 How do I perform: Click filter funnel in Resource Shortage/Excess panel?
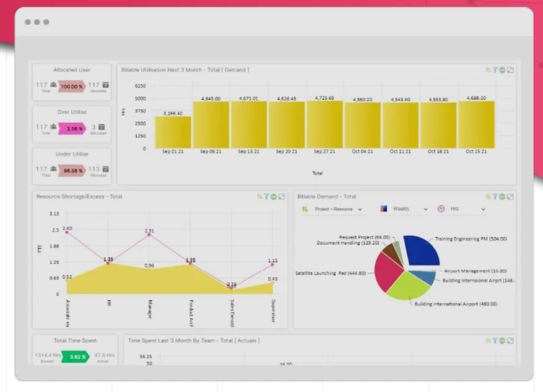click(x=267, y=197)
